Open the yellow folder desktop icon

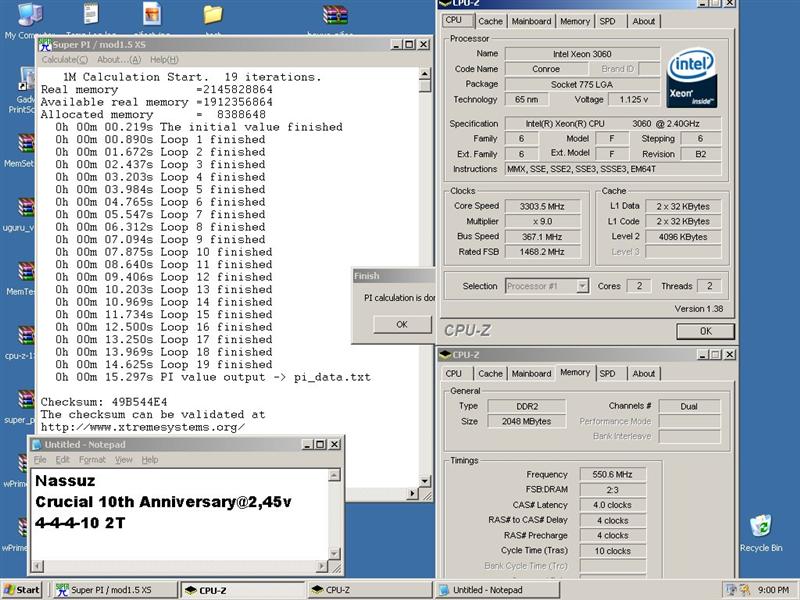[x=212, y=14]
